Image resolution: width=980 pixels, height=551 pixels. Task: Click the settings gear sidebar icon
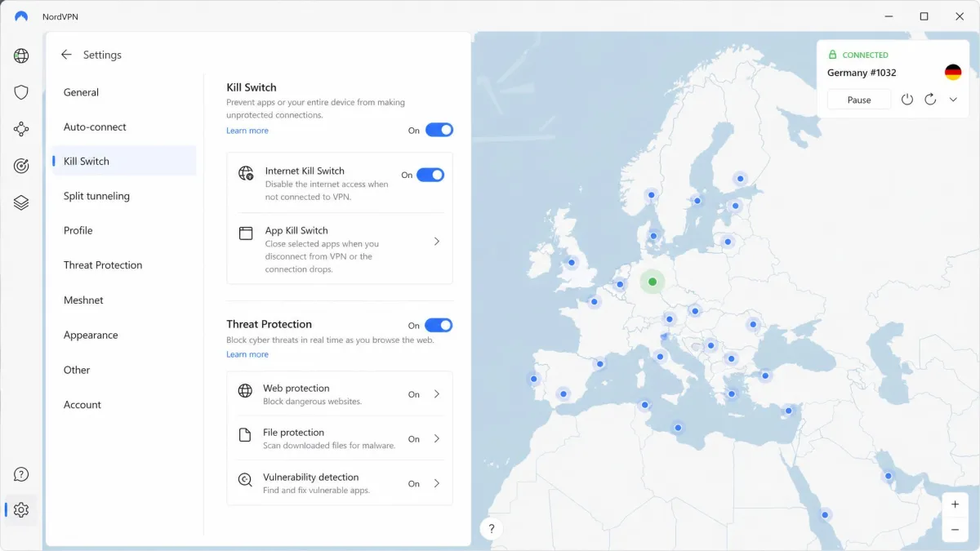21,509
